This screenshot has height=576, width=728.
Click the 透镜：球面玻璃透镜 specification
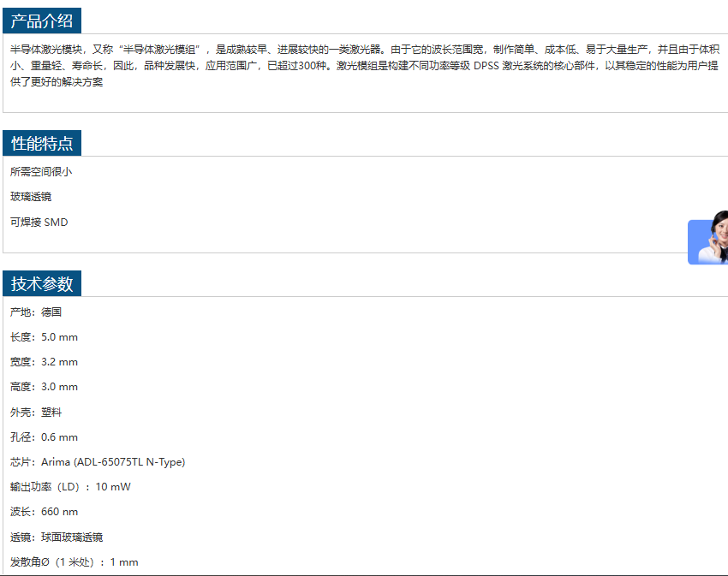pyautogui.click(x=57, y=537)
